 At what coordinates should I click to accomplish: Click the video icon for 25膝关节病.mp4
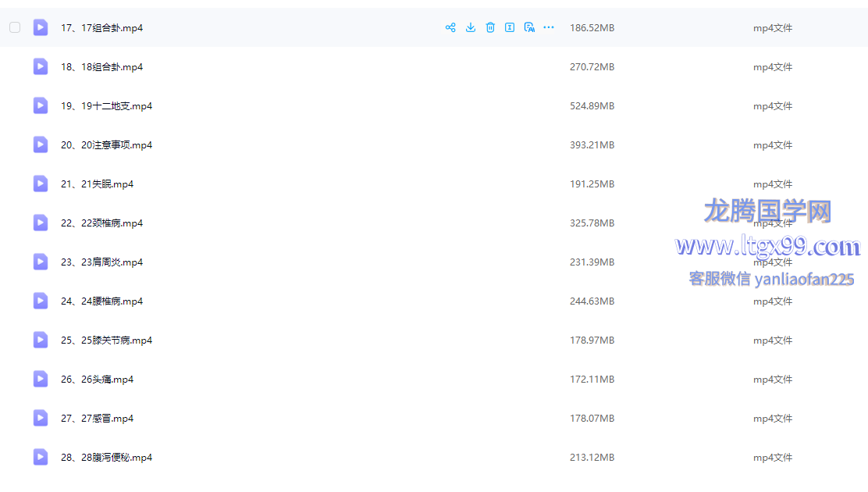click(41, 340)
